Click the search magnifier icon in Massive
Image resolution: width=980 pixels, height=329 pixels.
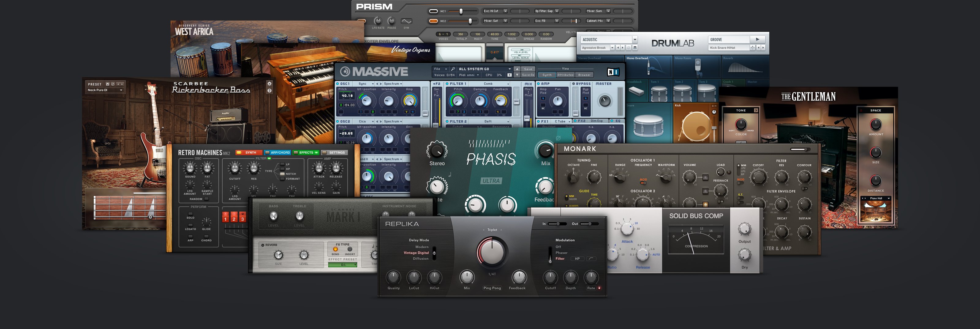(x=453, y=69)
